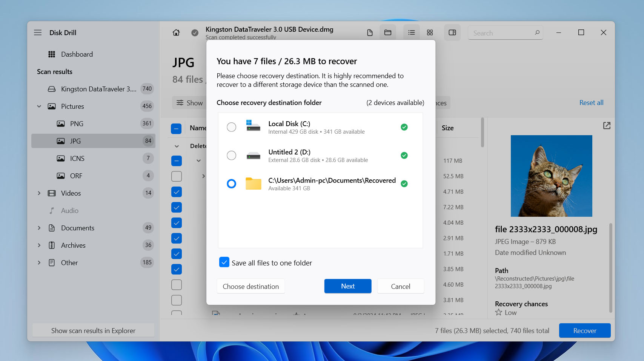Select ICNS under Pictures

(x=93, y=159)
